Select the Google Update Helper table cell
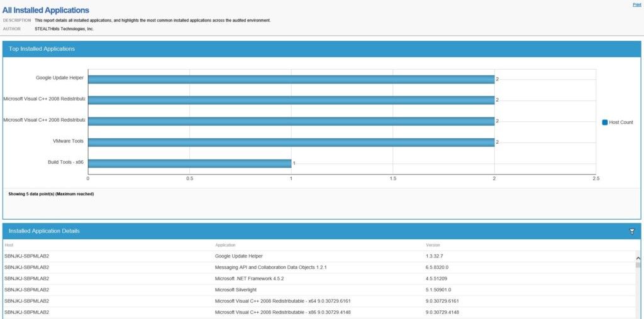 pos(238,256)
